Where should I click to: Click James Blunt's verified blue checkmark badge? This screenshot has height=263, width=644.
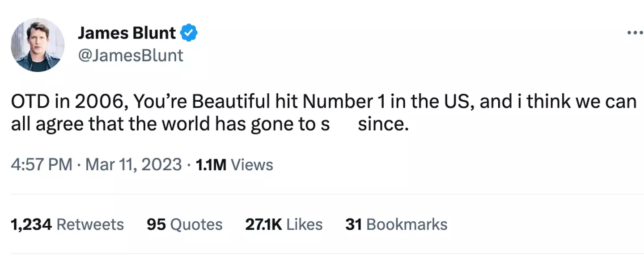189,32
